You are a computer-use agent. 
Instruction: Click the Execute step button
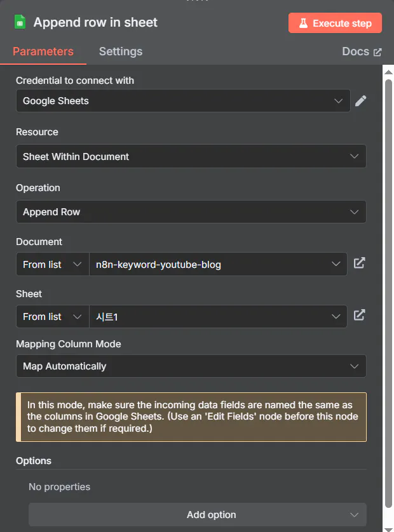click(335, 23)
